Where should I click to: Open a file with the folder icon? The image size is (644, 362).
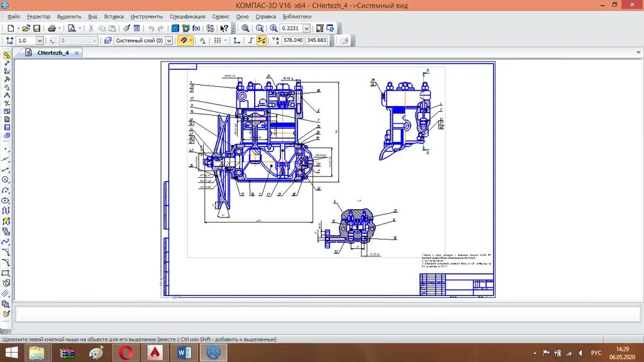tap(26, 28)
